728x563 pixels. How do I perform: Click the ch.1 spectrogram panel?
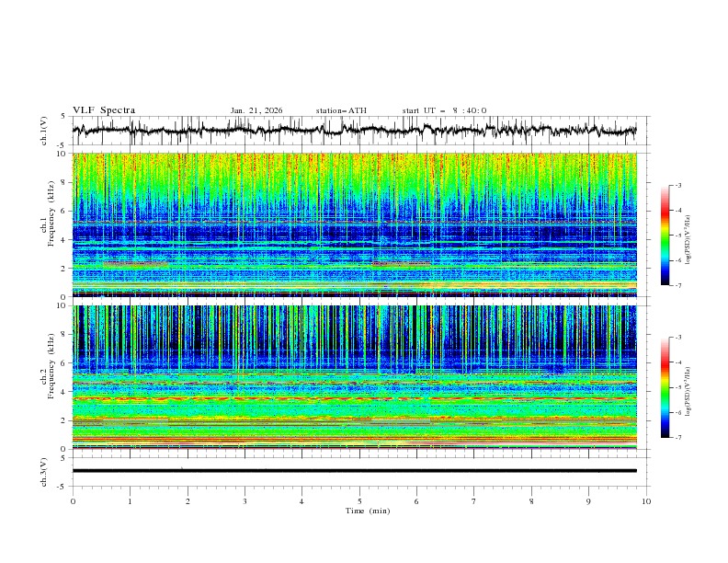point(355,224)
